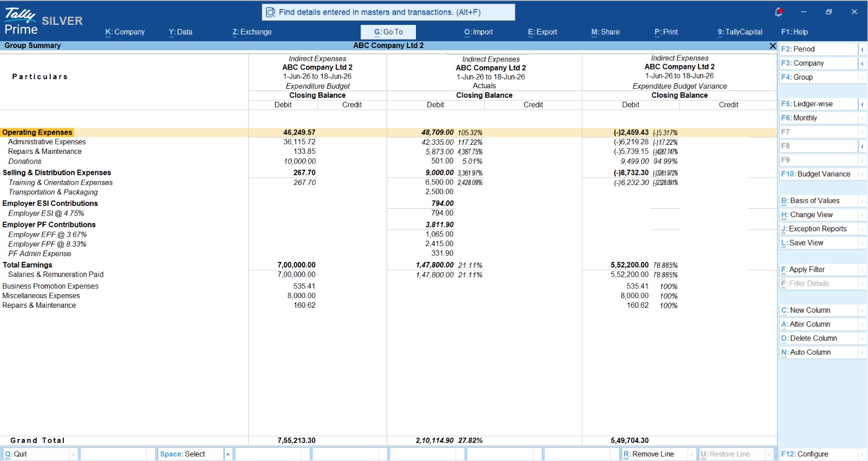Click R: Remove Line button

click(654, 454)
